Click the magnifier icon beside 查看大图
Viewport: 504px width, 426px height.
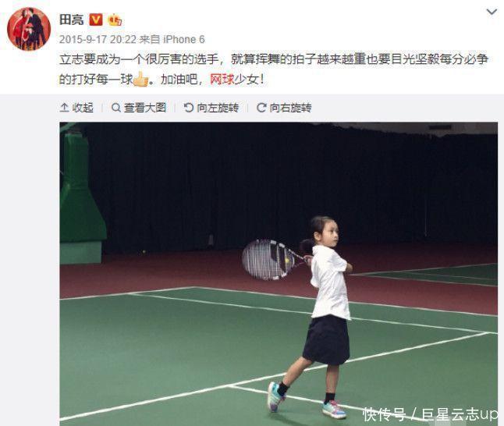click(115, 108)
